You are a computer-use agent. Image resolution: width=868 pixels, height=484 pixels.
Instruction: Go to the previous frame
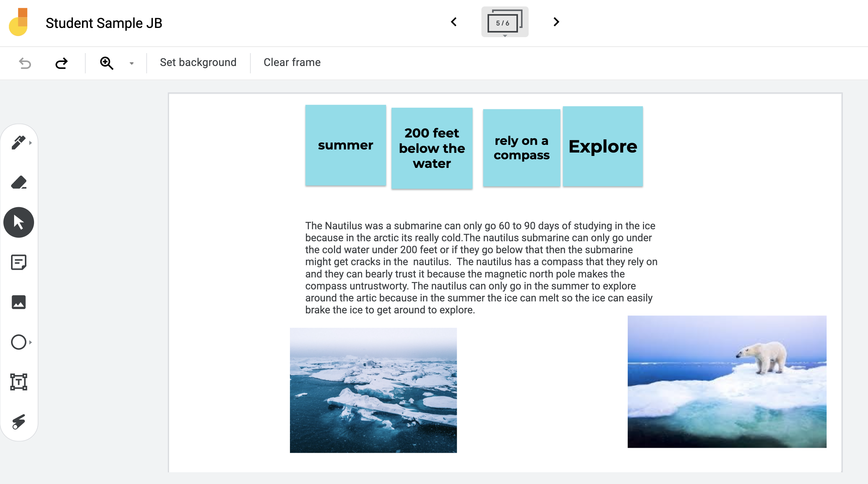(454, 22)
